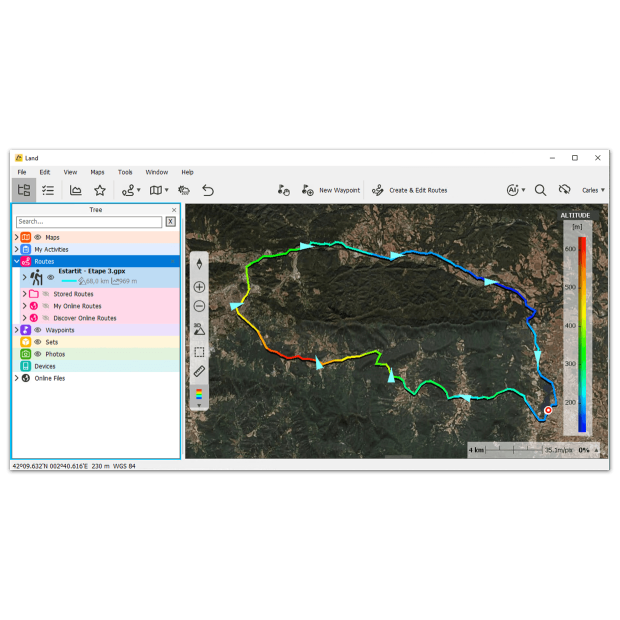
Task: Click in the tree Search field
Action: pyautogui.click(x=89, y=222)
